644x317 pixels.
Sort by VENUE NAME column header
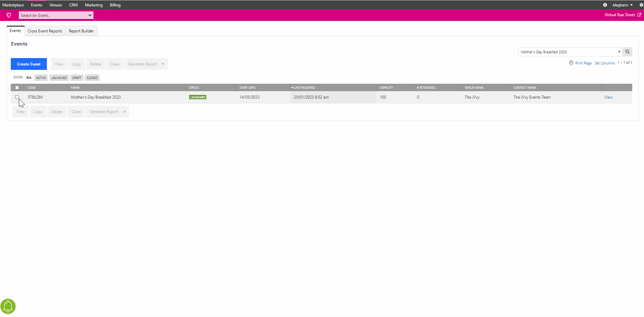[474, 88]
